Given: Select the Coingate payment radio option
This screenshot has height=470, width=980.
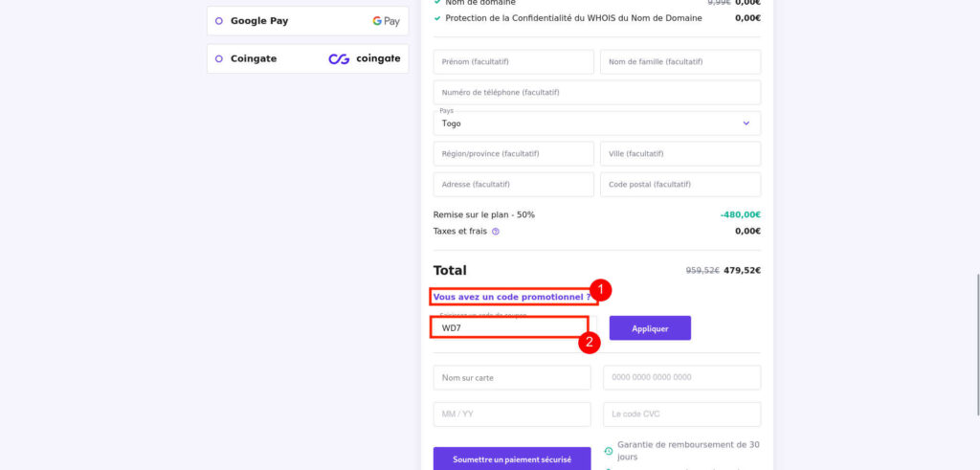Looking at the screenshot, I should click(x=219, y=58).
